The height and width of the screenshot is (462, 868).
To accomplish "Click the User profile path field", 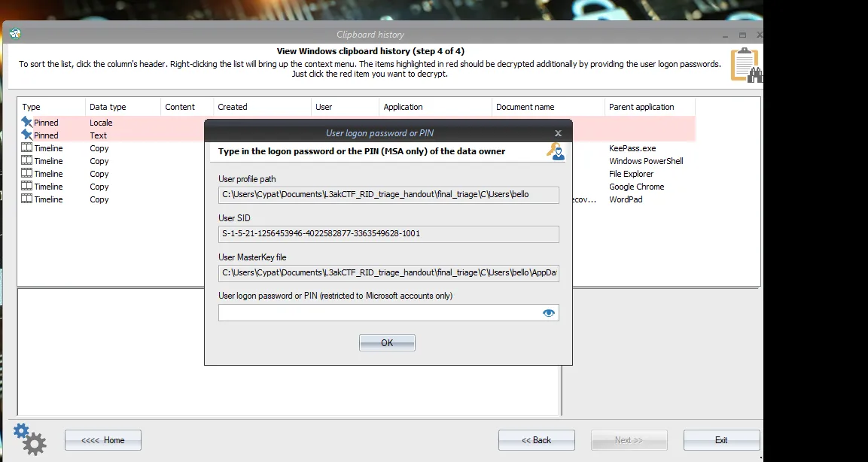I will point(388,195).
